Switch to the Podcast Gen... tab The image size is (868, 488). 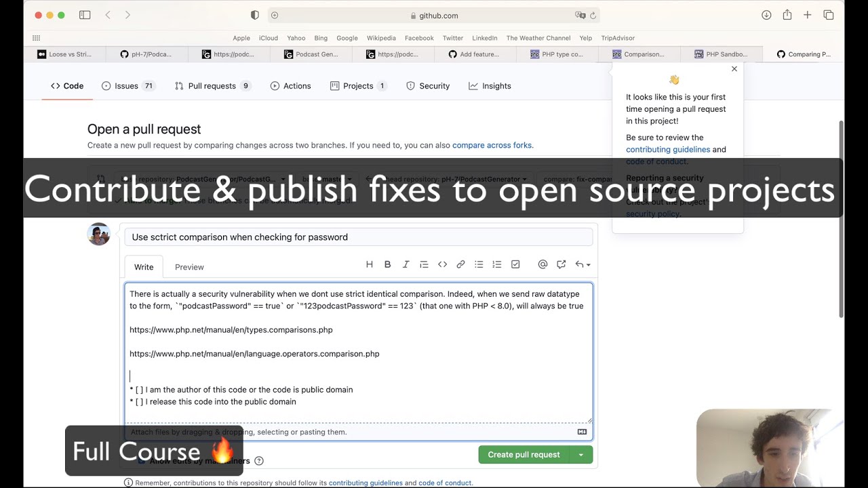pos(311,54)
